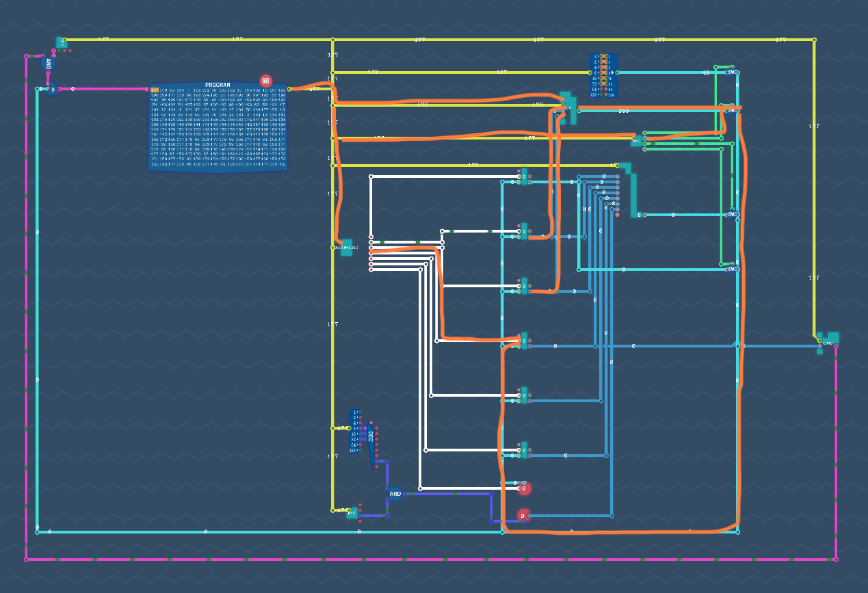The height and width of the screenshot is (593, 868).
Task: Toggle the SWC switch connected to the 255 wire
Action: click(732, 109)
